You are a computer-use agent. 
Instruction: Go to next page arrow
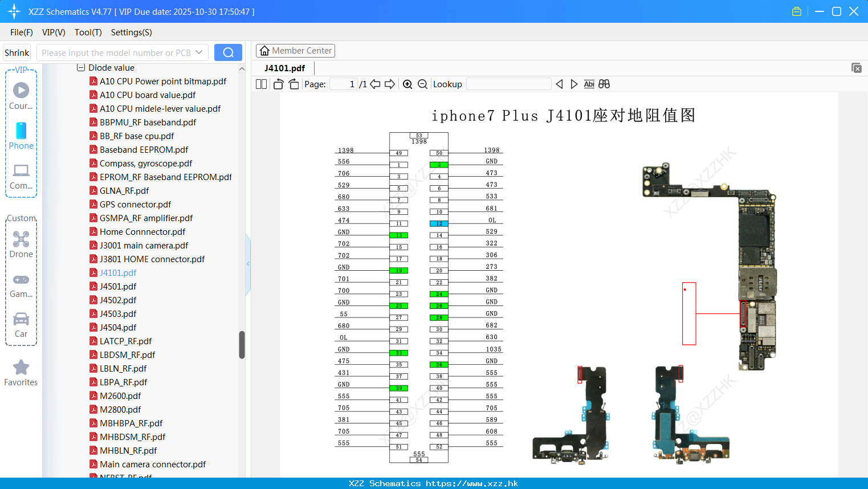click(x=390, y=84)
